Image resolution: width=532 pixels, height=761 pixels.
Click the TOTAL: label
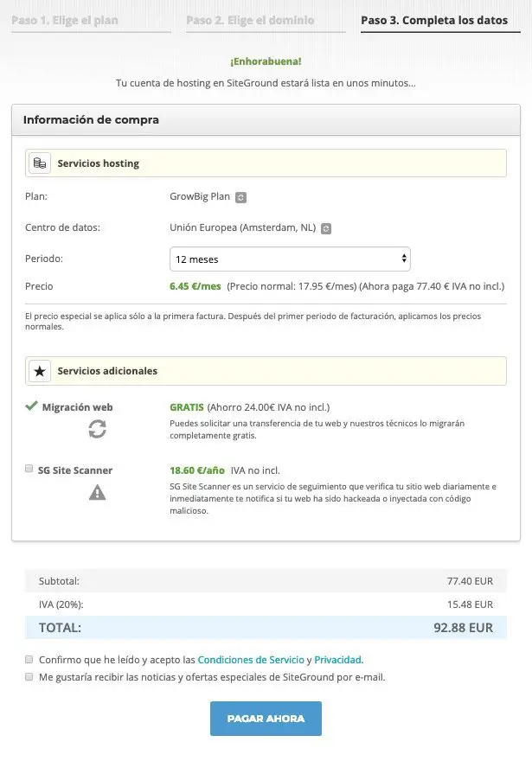[x=60, y=628]
